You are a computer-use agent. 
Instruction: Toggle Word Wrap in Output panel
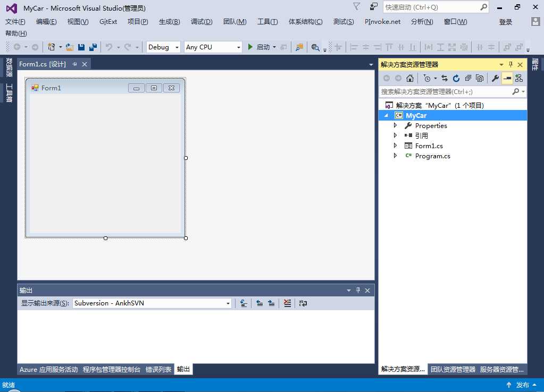point(303,303)
